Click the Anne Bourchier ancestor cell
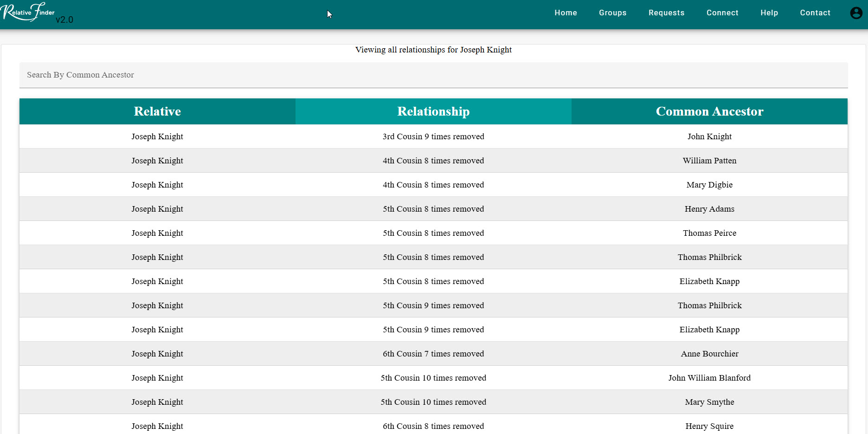The image size is (868, 434). click(x=709, y=354)
